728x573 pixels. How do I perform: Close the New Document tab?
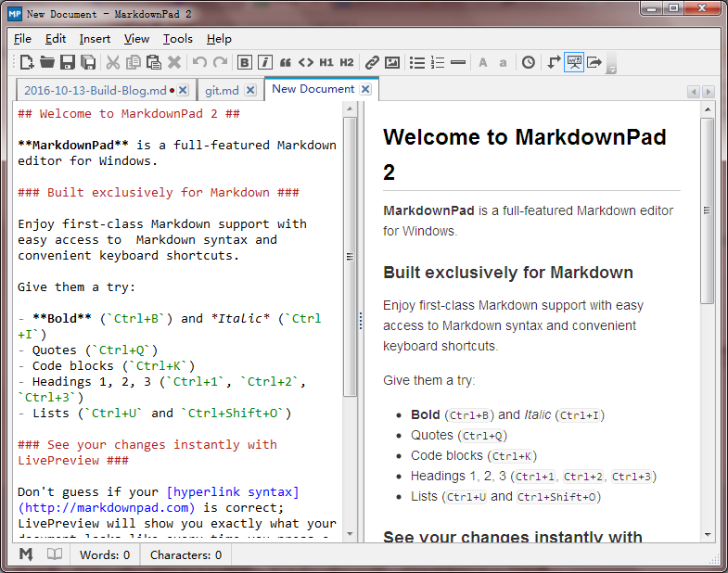coord(366,89)
